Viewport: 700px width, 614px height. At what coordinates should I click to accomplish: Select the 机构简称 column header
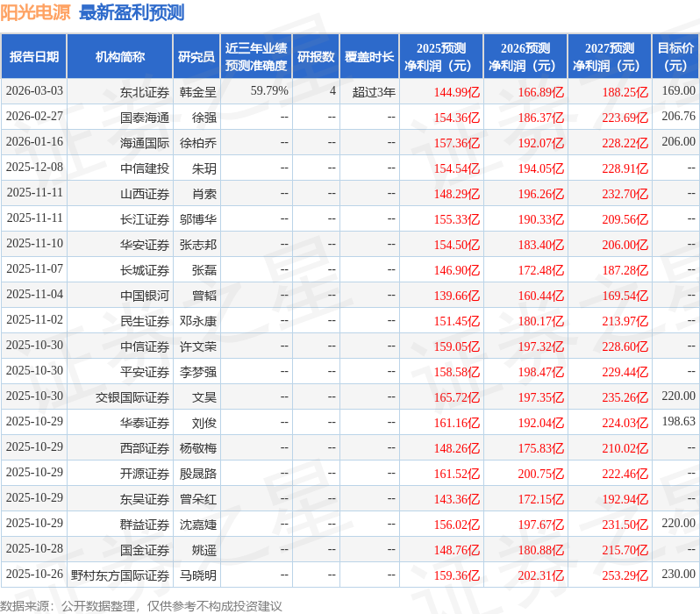click(x=120, y=57)
